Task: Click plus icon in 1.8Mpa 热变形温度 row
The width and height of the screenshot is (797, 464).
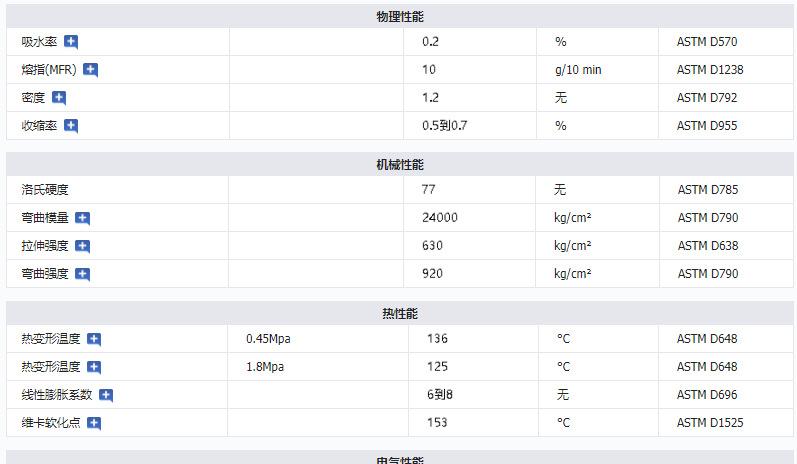Action: tap(94, 367)
